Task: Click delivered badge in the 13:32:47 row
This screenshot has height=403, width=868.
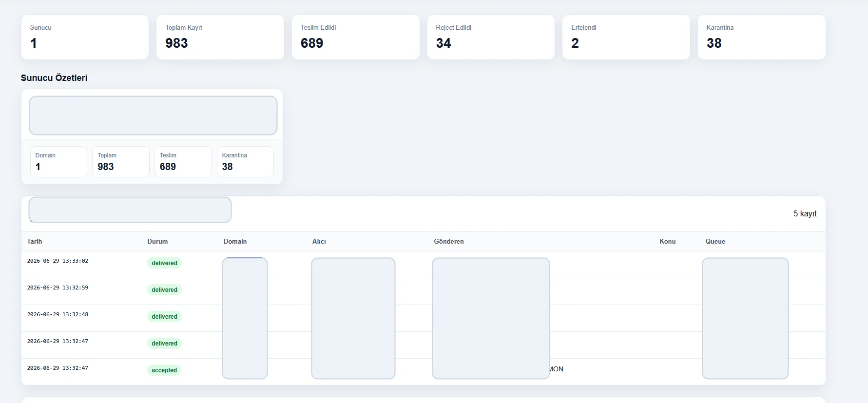Action: point(164,344)
